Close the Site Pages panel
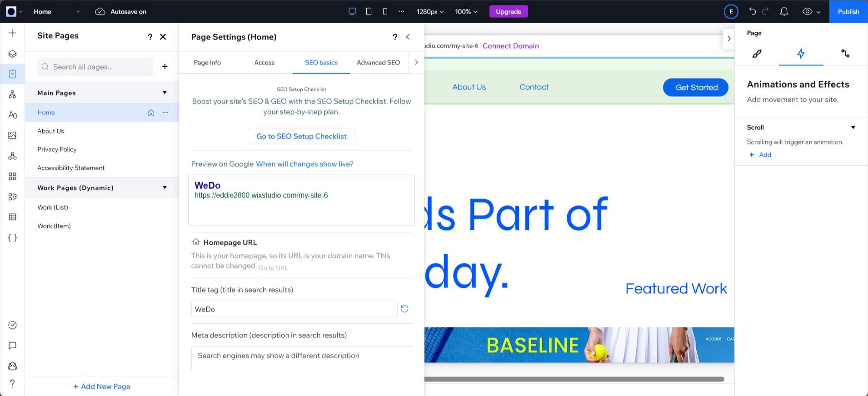This screenshot has width=868, height=396. coord(163,37)
